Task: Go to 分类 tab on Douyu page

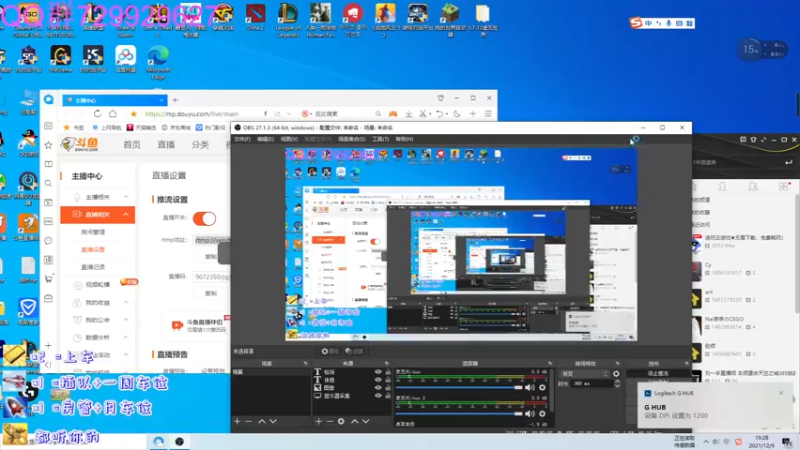Action: (200, 145)
